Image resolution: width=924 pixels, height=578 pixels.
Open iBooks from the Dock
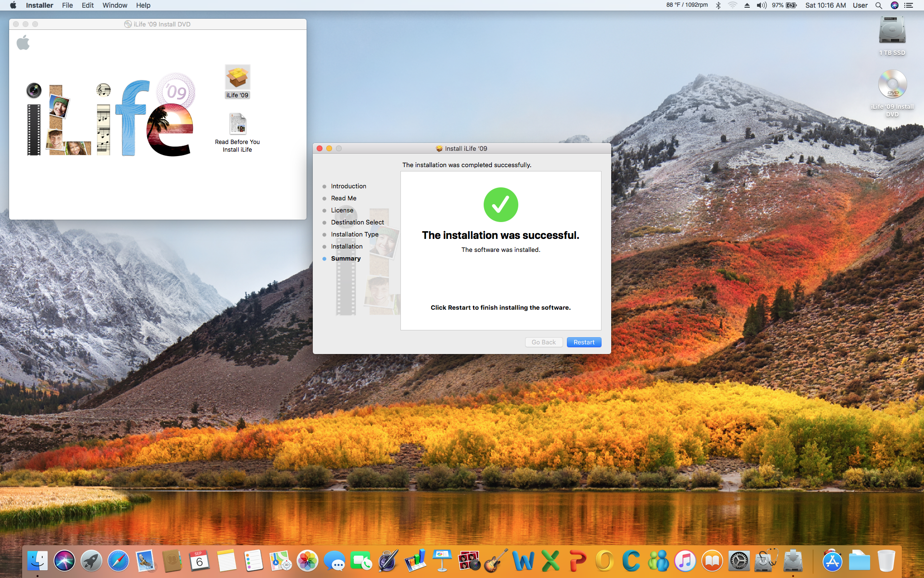(712, 561)
